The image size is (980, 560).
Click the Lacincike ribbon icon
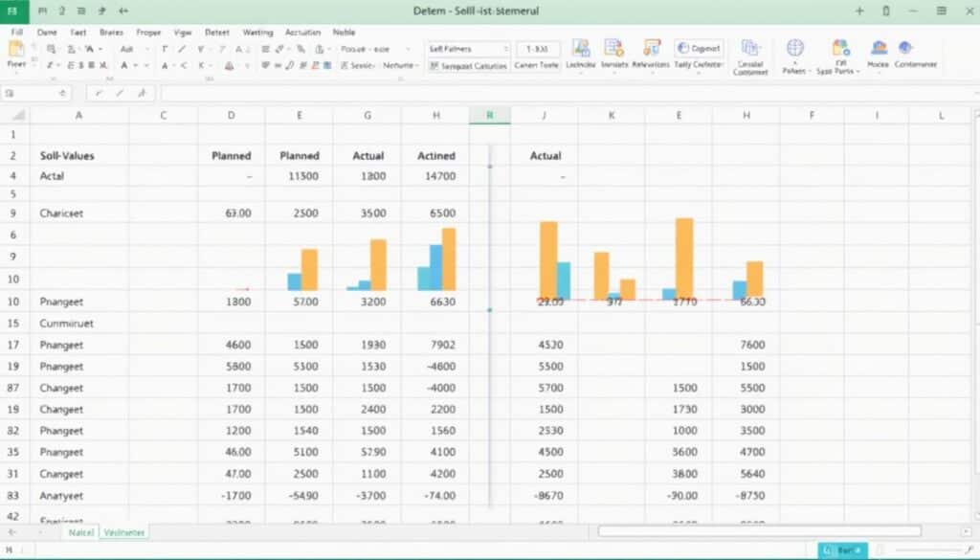click(x=581, y=48)
